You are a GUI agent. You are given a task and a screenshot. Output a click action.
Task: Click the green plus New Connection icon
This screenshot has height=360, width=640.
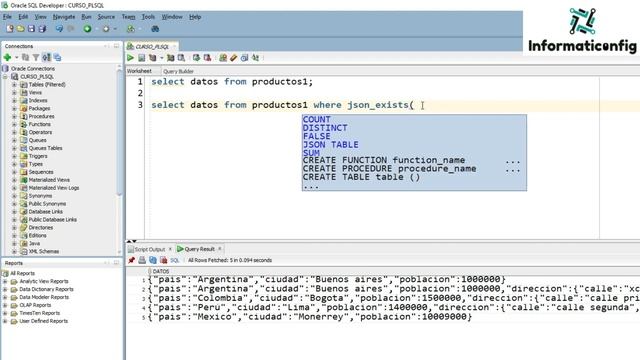coord(7,58)
